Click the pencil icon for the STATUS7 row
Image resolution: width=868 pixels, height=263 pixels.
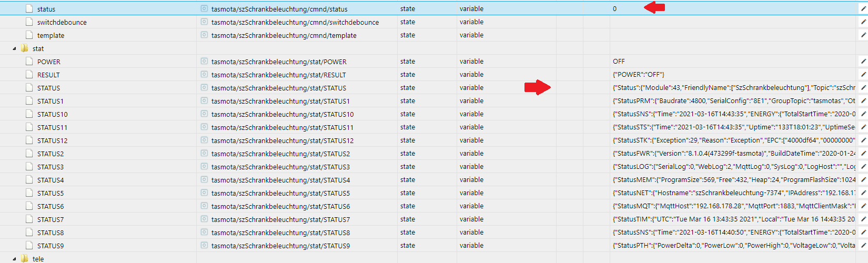(x=863, y=219)
